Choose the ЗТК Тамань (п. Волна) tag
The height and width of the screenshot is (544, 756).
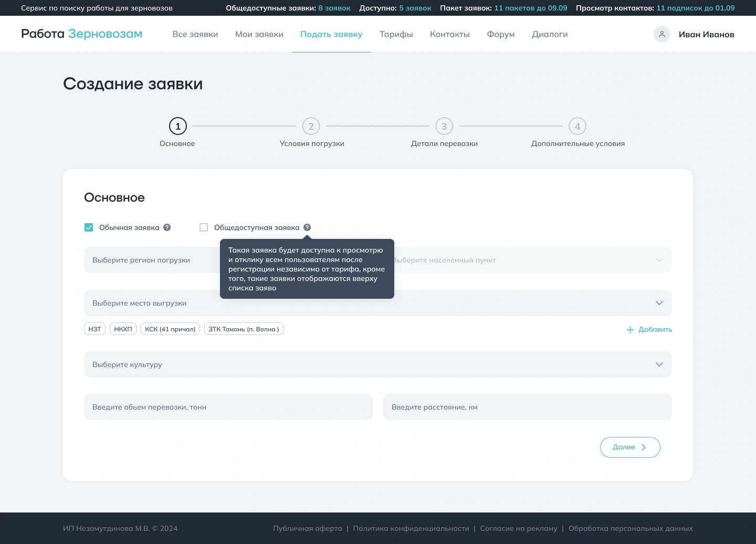click(244, 329)
